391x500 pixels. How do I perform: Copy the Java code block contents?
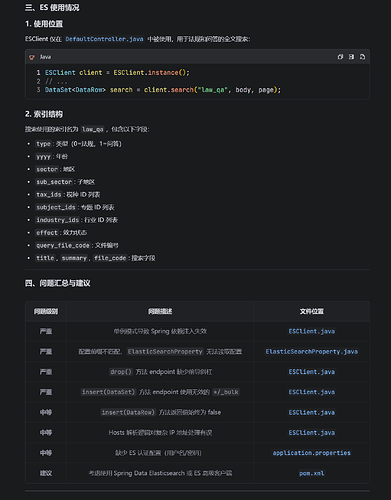pos(340,57)
